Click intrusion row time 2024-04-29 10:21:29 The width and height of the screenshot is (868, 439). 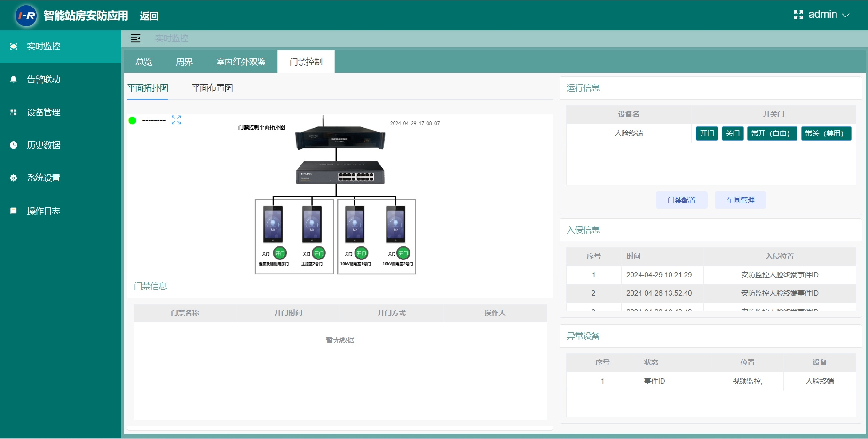(x=659, y=275)
